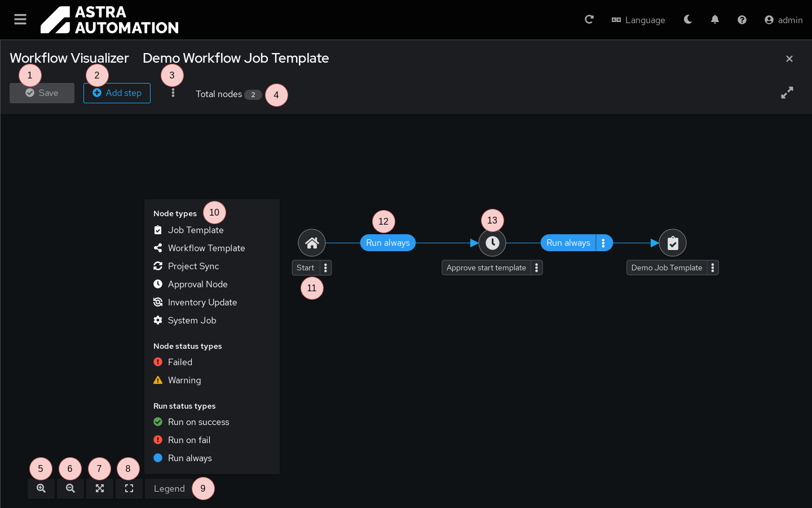
Task: Open the Language menu
Action: [638, 20]
